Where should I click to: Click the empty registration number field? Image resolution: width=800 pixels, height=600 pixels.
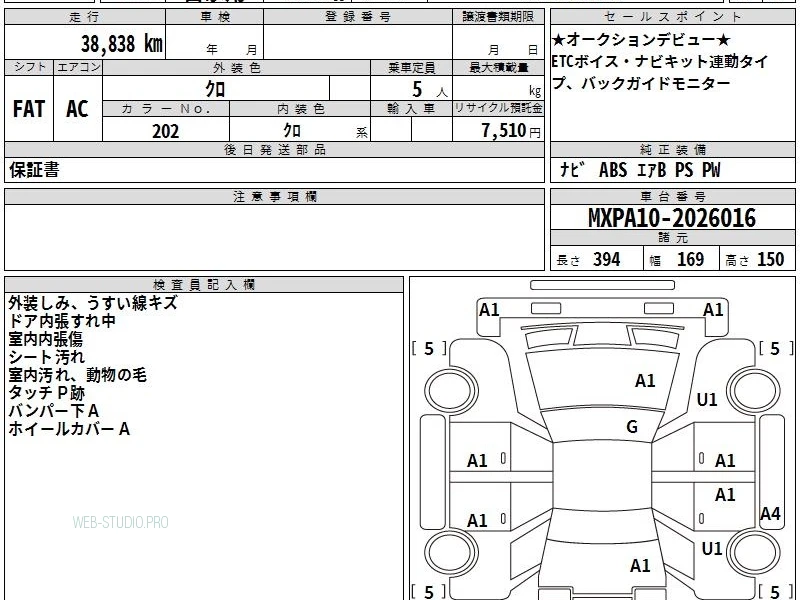[x=358, y=42]
